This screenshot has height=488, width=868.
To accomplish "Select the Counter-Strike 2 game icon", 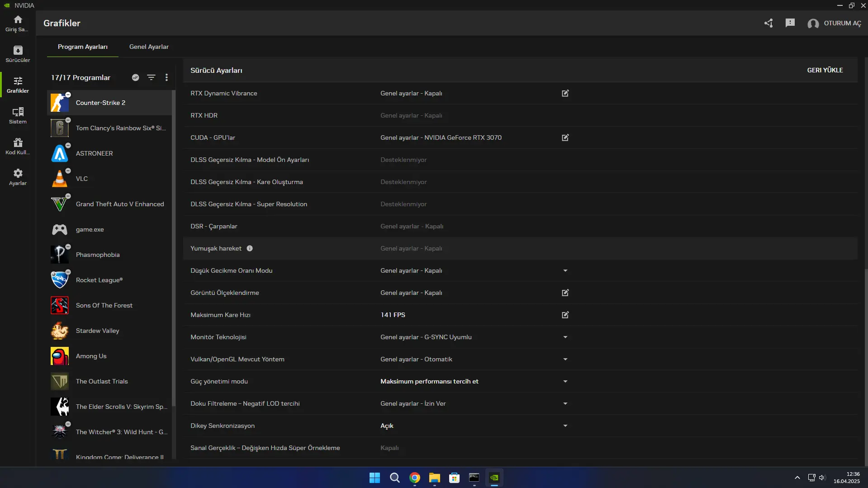I will pyautogui.click(x=60, y=103).
